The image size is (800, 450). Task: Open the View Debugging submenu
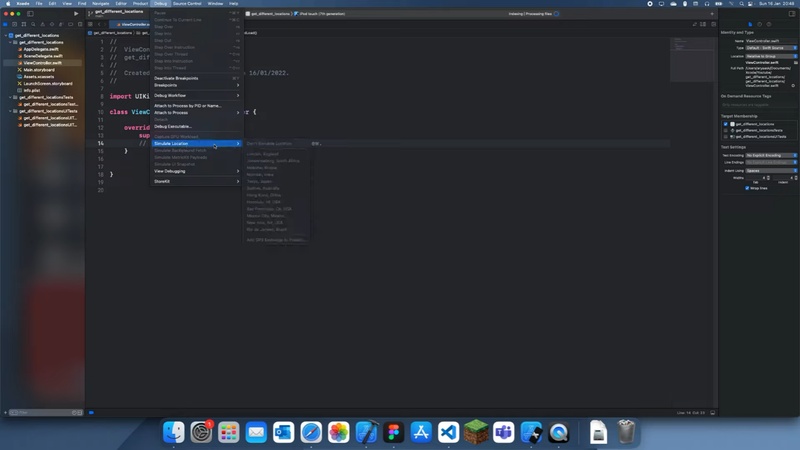[x=196, y=171]
